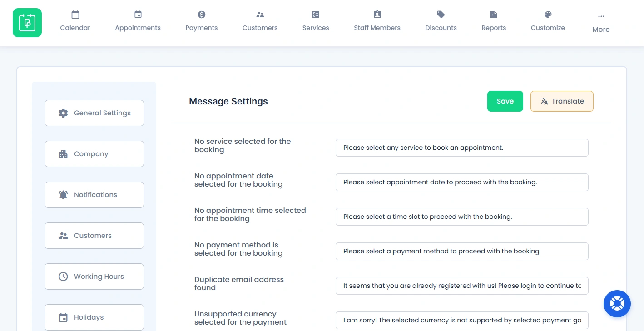Click the General Settings gear icon
Image resolution: width=644 pixels, height=331 pixels.
point(63,113)
